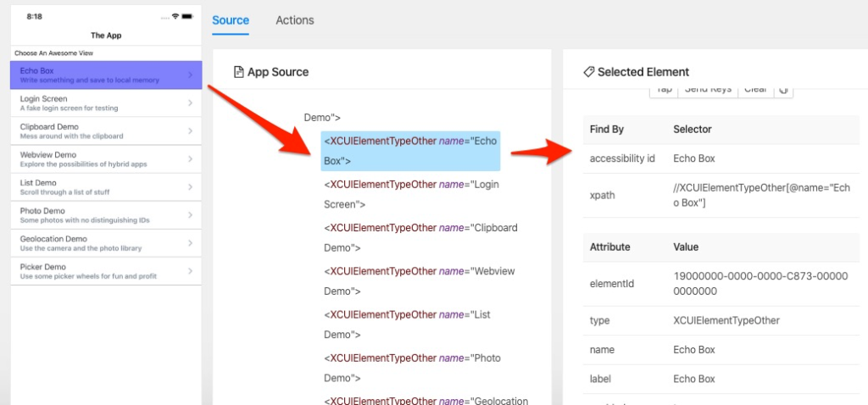Open Picker Demo row chevron arrow
The image size is (868, 405).
[x=190, y=271]
